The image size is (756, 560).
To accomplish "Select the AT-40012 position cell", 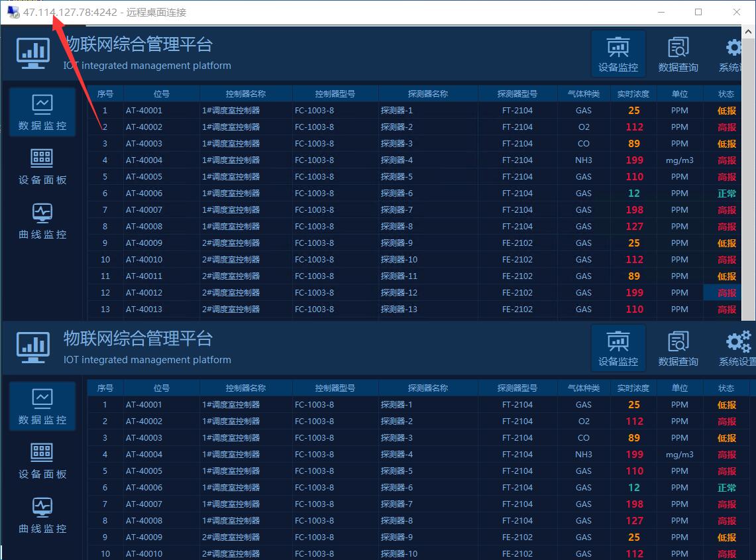I will point(144,293).
